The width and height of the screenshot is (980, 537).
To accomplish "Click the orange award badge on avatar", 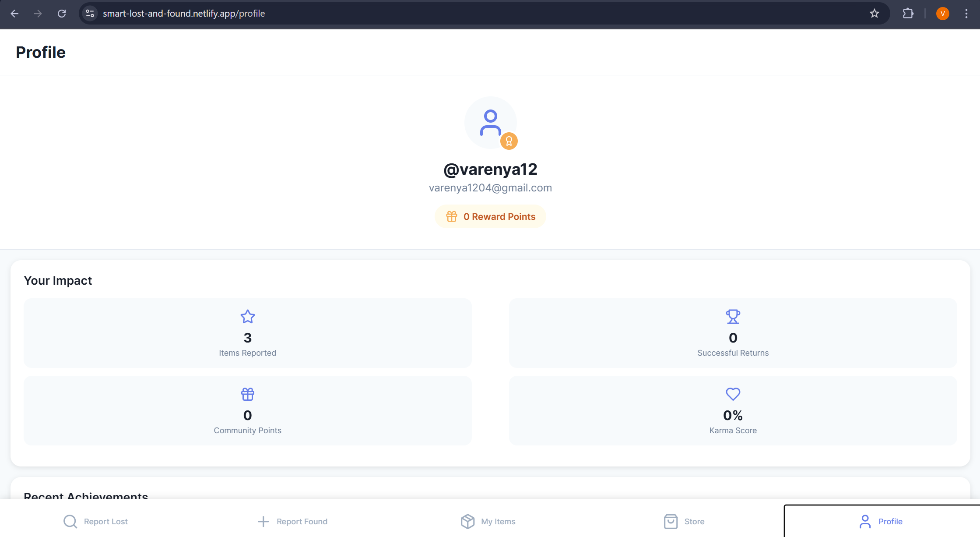I will tap(509, 141).
